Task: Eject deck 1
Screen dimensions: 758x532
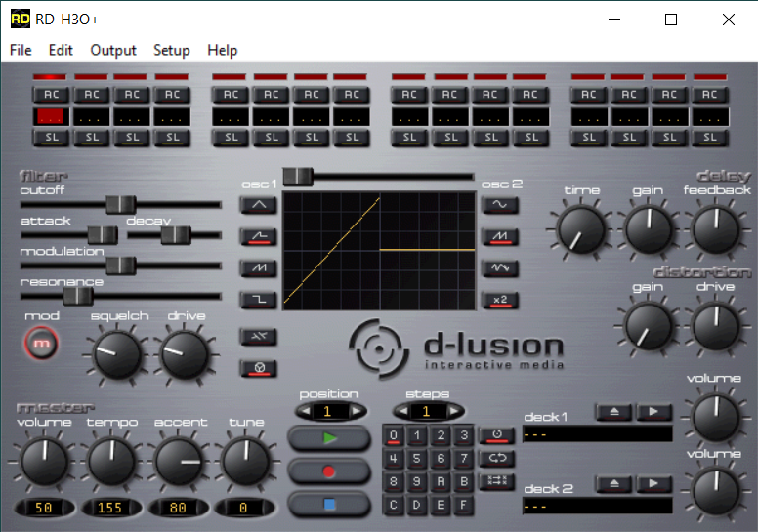Action: [614, 412]
